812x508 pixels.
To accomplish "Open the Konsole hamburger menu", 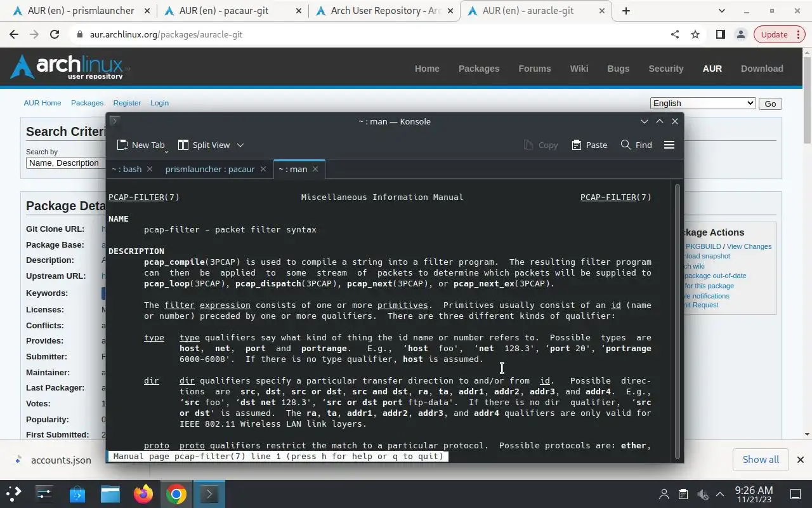I will 669,145.
